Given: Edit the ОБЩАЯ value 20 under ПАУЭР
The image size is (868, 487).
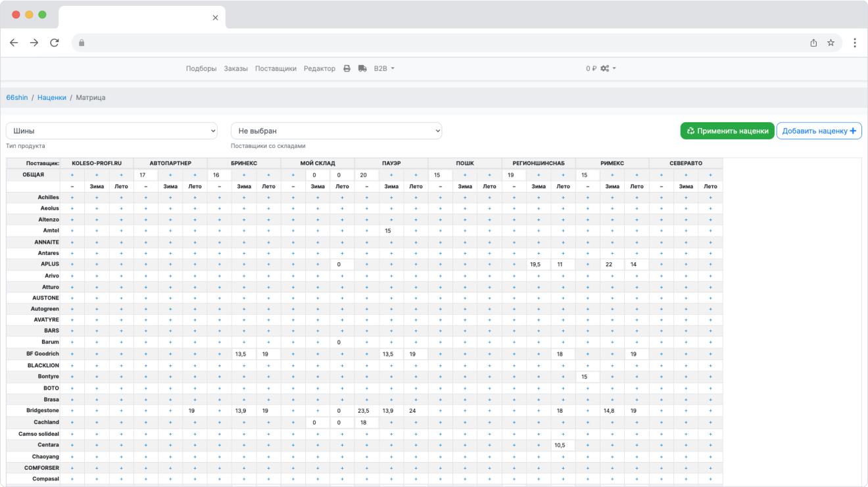Looking at the screenshot, I should (367, 175).
